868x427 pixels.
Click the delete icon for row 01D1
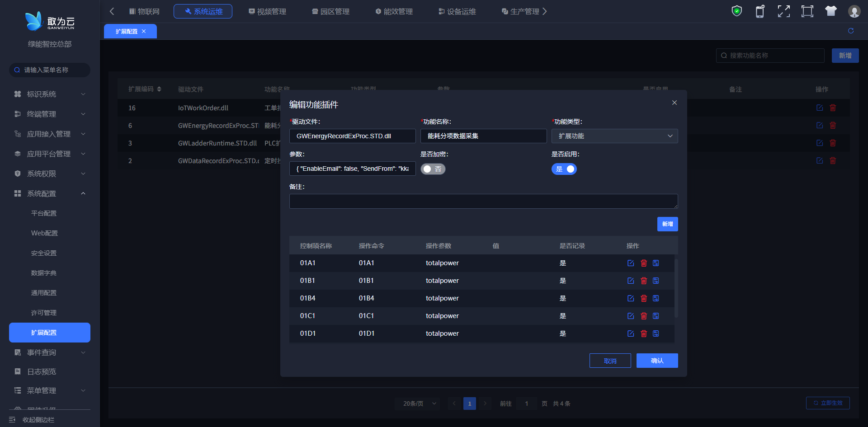(x=644, y=333)
